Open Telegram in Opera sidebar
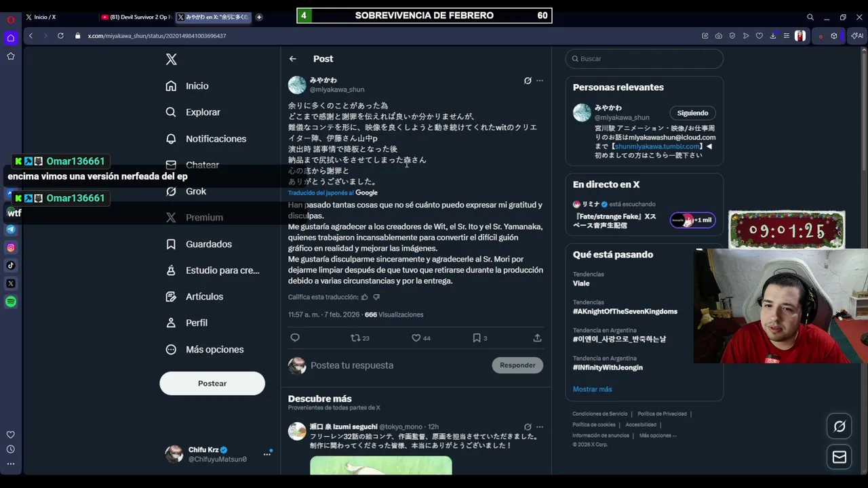The height and width of the screenshot is (488, 868). tap(11, 229)
